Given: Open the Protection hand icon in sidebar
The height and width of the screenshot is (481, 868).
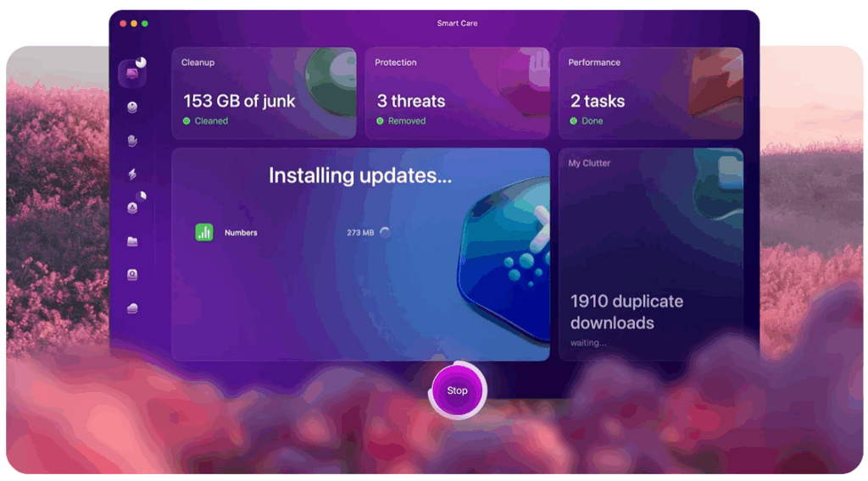Looking at the screenshot, I should [132, 141].
